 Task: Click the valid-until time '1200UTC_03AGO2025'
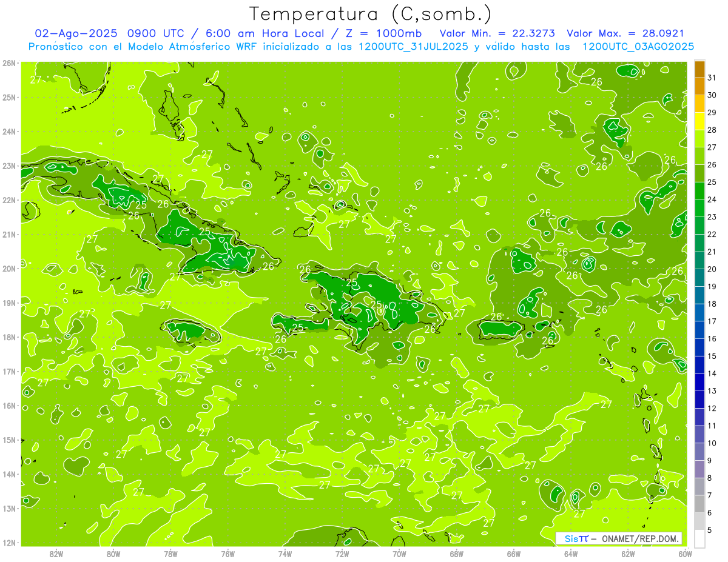(638, 47)
